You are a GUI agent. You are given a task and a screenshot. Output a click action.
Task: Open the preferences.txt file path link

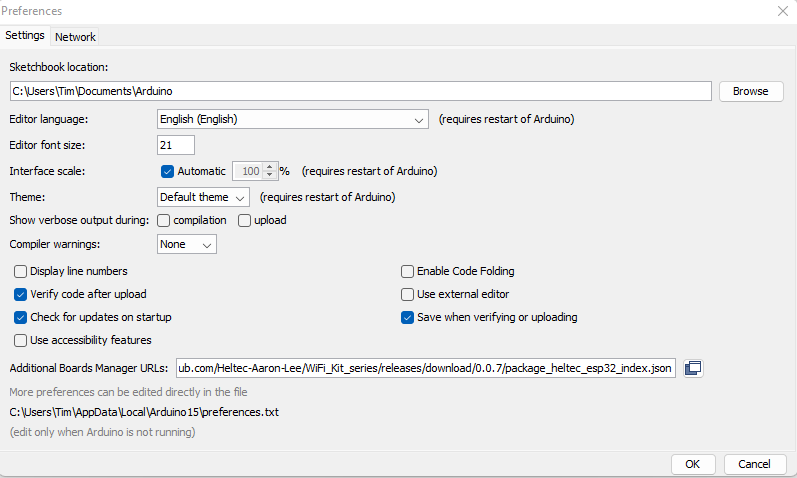click(144, 412)
